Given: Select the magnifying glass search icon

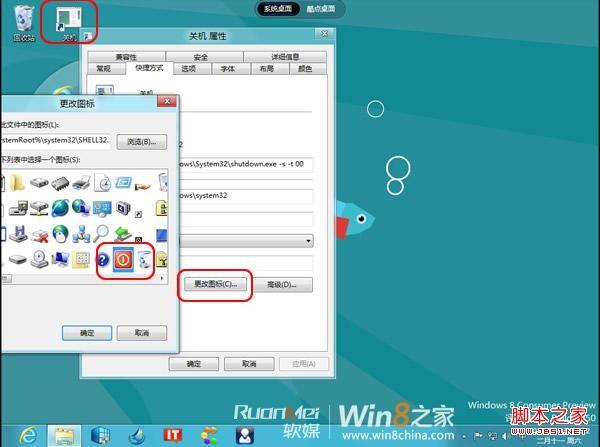Looking at the screenshot, I should 102,233.
